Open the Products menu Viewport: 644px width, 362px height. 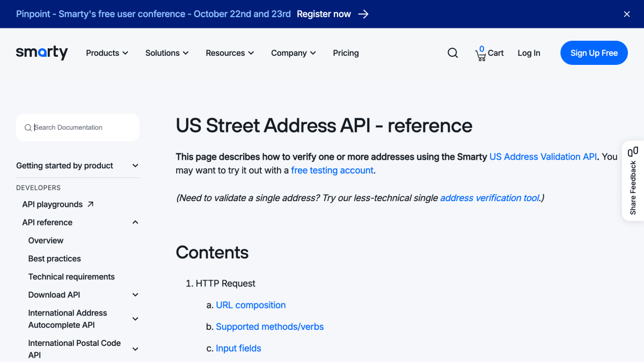(107, 53)
